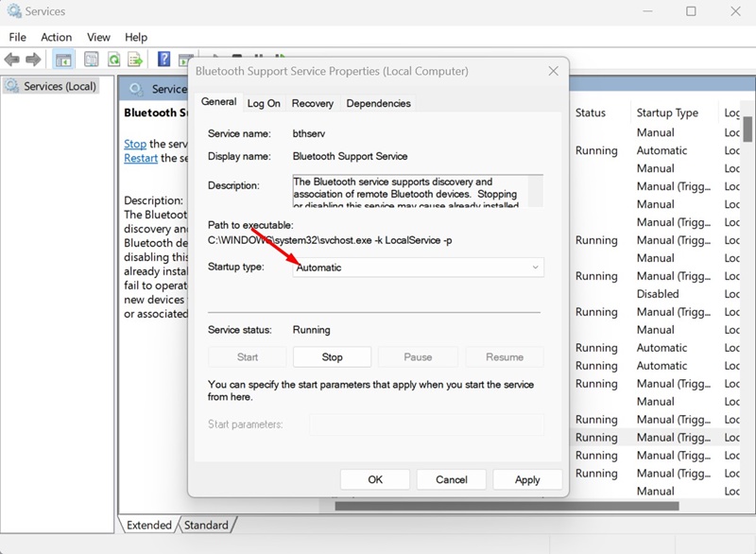Click the Export List toolbar icon
Screen dimensions: 756x554
click(135, 60)
